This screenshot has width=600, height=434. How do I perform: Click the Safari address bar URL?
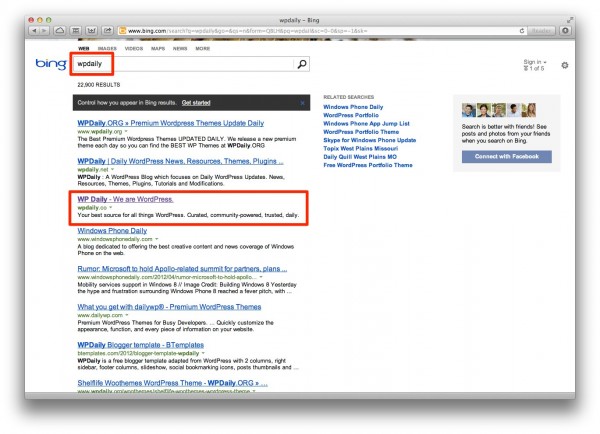(247, 31)
